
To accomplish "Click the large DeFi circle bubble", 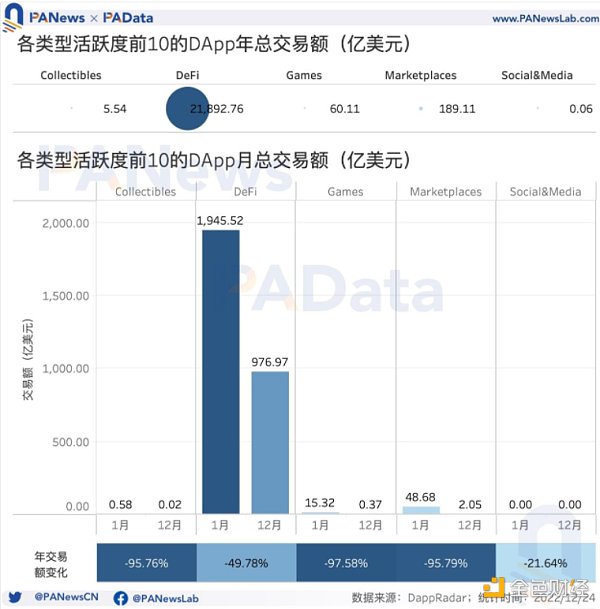I will [x=187, y=108].
